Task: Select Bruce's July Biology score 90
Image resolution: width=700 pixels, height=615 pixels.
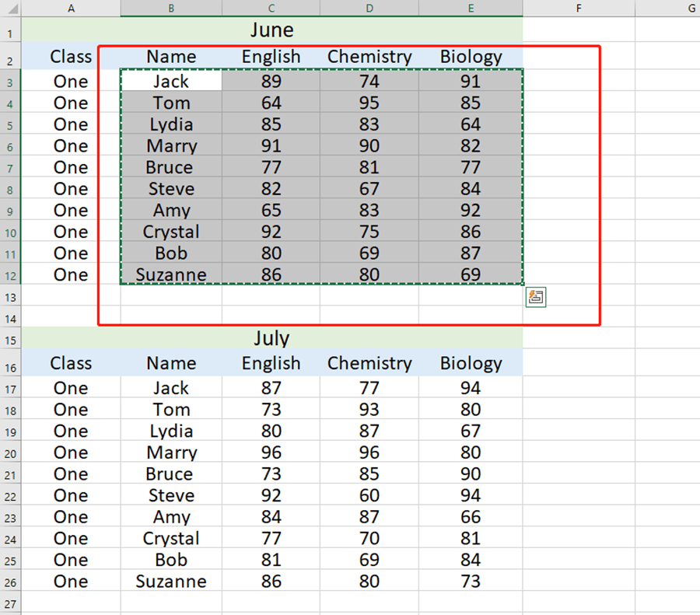Action: click(471, 473)
